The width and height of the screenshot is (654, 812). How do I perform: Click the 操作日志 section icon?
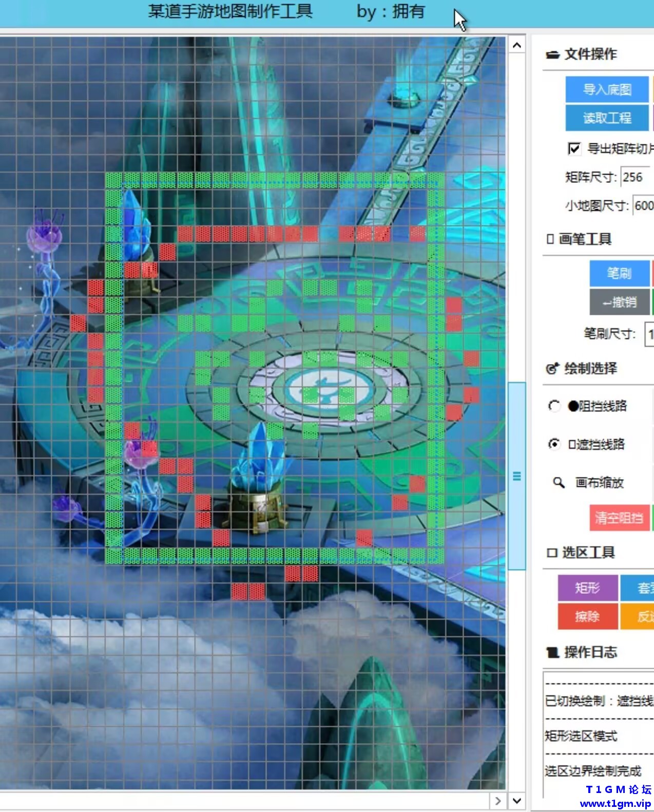(552, 652)
